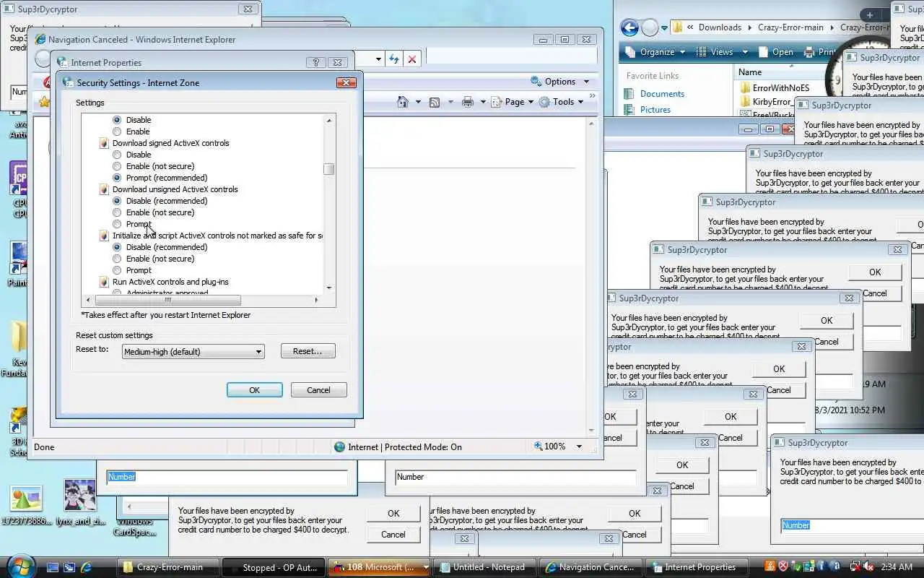Cancel the Security Settings dialog
The height and width of the screenshot is (578, 924).
[x=318, y=390]
